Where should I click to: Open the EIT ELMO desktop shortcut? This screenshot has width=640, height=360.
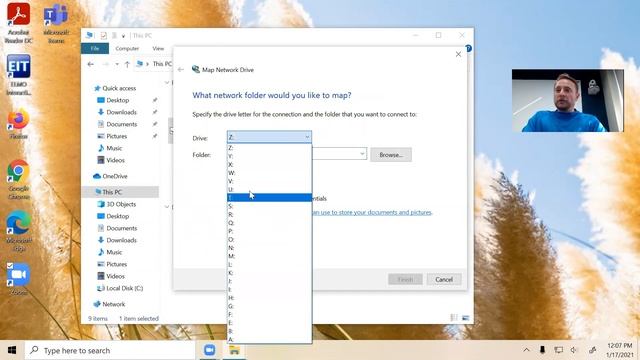(x=18, y=75)
